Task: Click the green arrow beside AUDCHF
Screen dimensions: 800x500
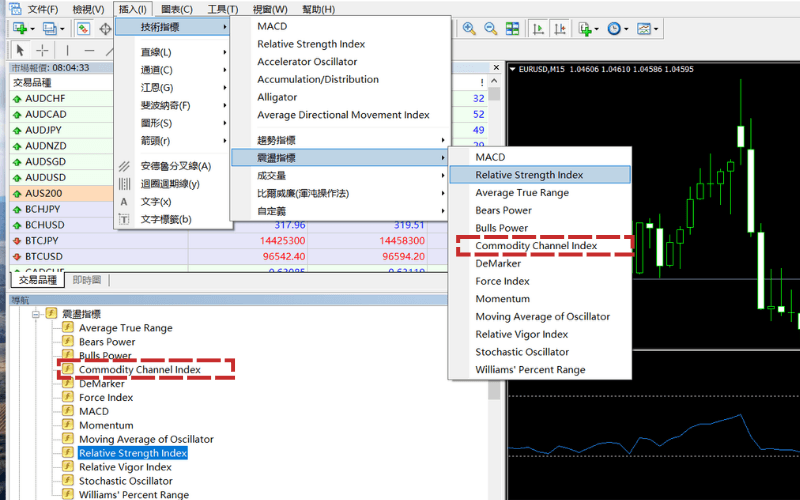Action: (x=17, y=99)
